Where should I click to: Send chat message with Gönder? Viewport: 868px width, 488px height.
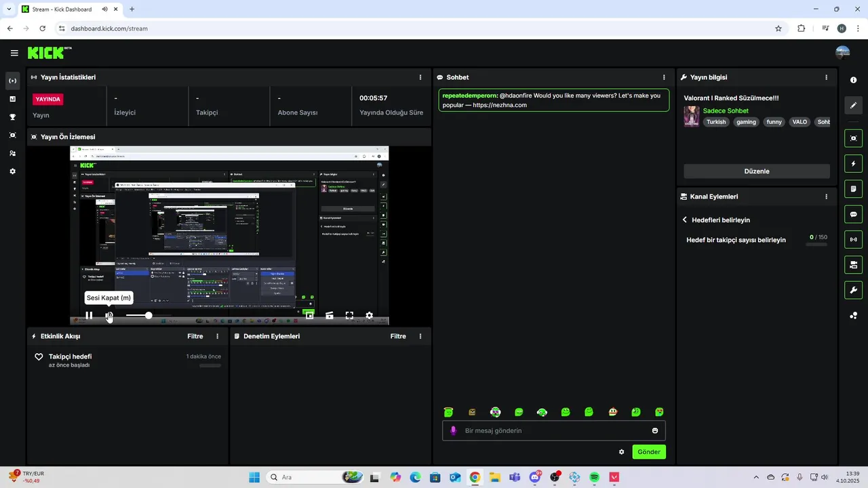coord(649,452)
